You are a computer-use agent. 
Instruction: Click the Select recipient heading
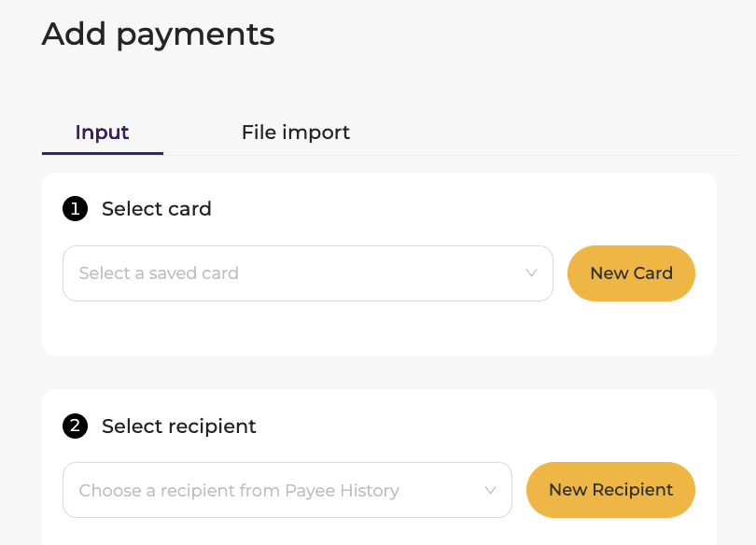178,426
